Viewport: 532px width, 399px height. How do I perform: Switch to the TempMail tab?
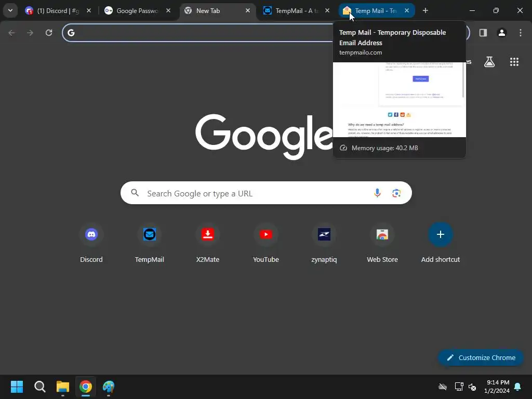coord(296,10)
